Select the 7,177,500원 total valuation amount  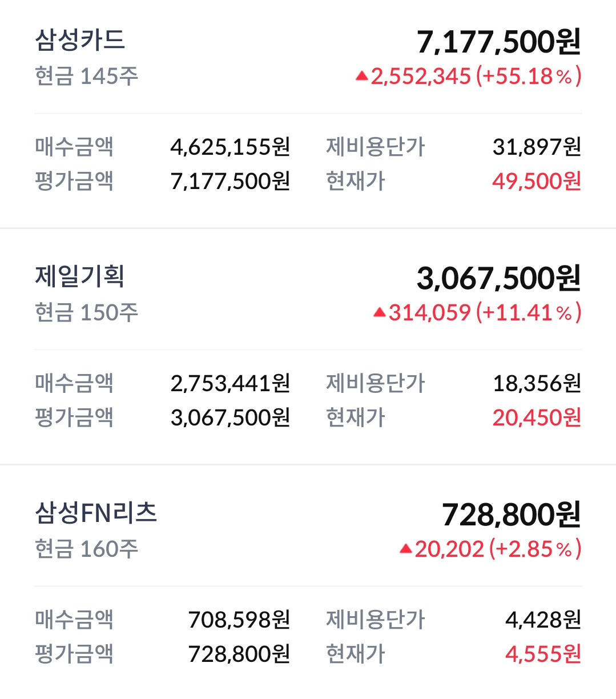pos(499,42)
